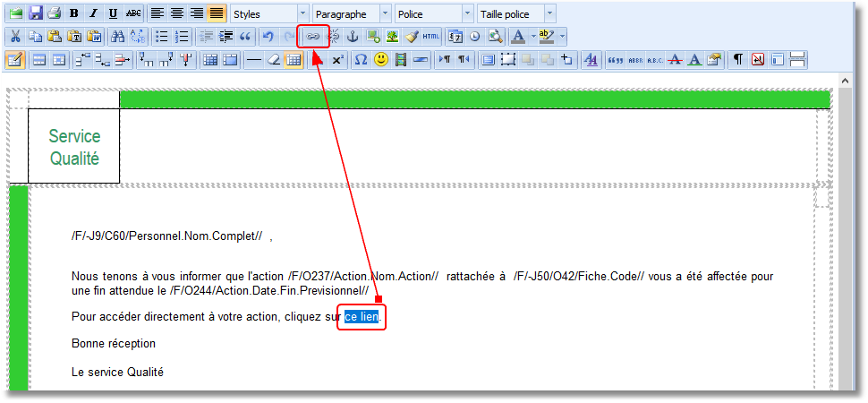Open the text color picker arrow

point(533,37)
